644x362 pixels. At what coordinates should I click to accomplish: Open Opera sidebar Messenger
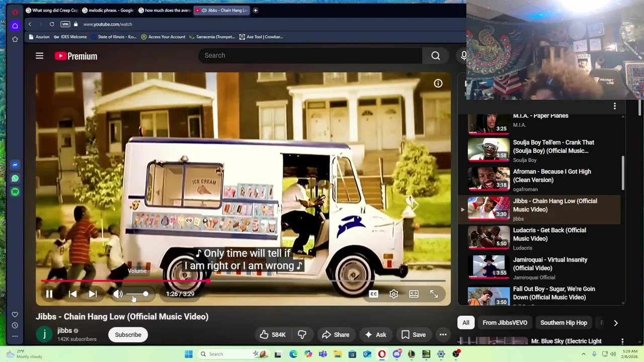pos(15,165)
